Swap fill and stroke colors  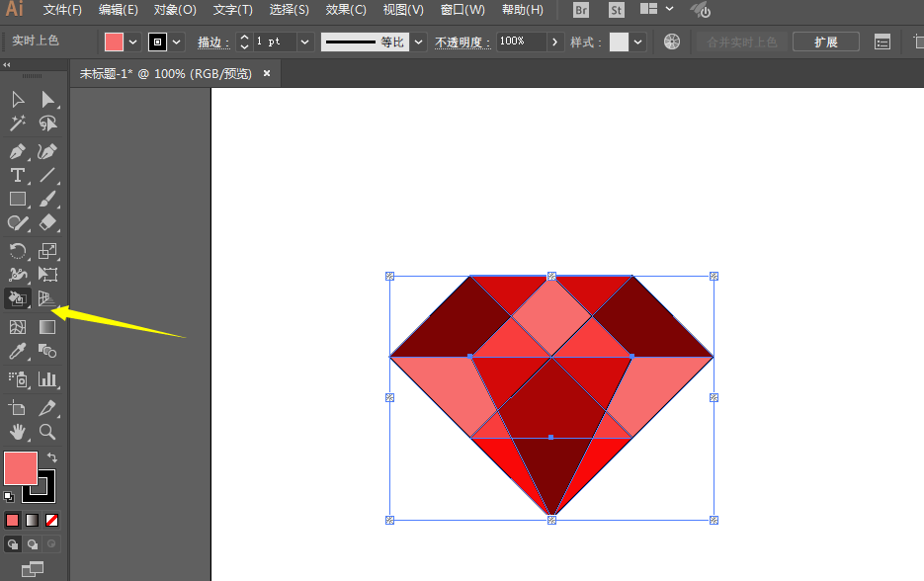51,457
